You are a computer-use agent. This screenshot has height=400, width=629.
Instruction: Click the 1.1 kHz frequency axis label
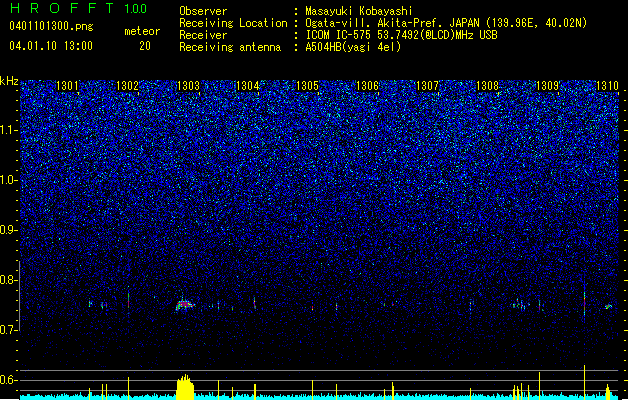tap(9, 130)
